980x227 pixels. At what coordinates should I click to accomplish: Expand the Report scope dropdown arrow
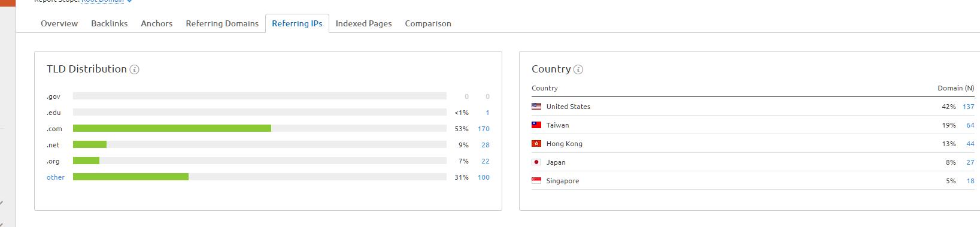point(130,1)
